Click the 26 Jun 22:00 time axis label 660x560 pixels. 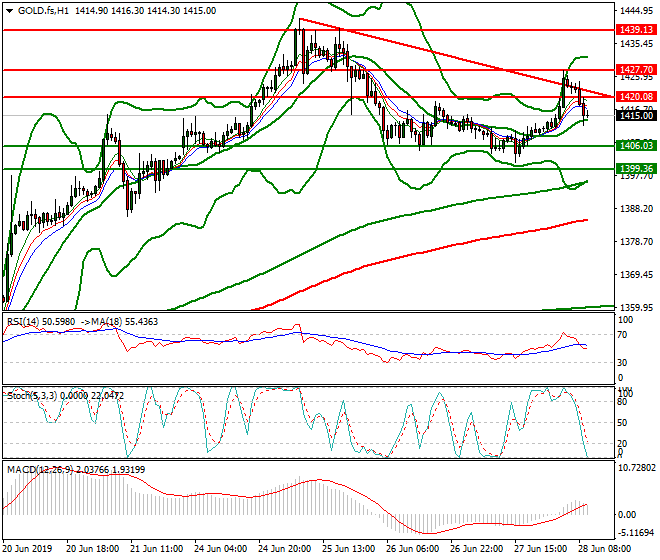click(476, 549)
